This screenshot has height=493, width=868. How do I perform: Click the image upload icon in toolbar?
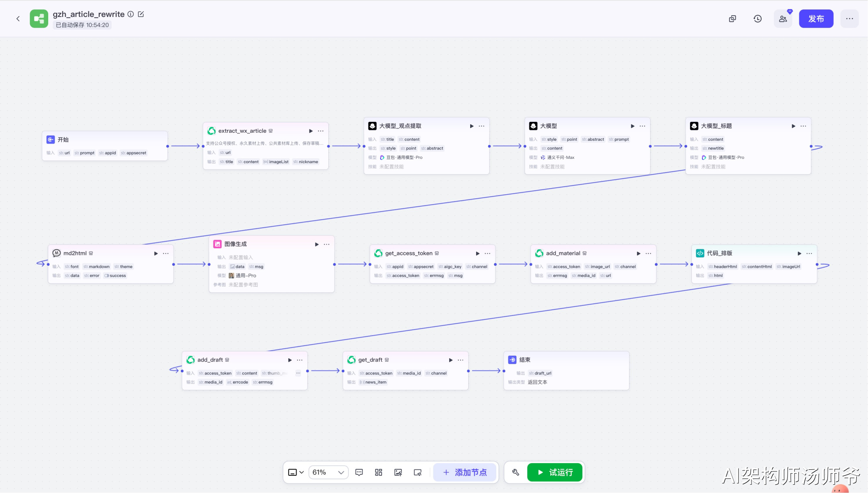398,472
